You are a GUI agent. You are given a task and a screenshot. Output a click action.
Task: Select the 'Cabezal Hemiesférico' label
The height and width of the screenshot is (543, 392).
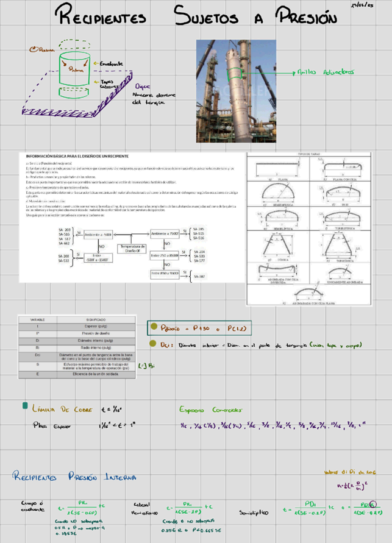[x=144, y=509]
